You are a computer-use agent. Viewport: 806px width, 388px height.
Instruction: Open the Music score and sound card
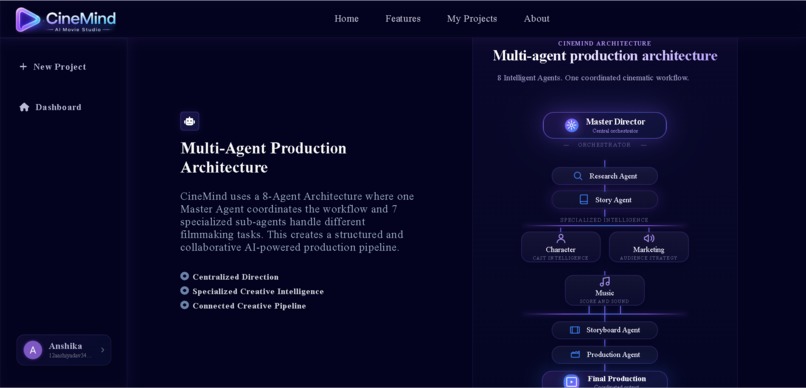coord(604,290)
